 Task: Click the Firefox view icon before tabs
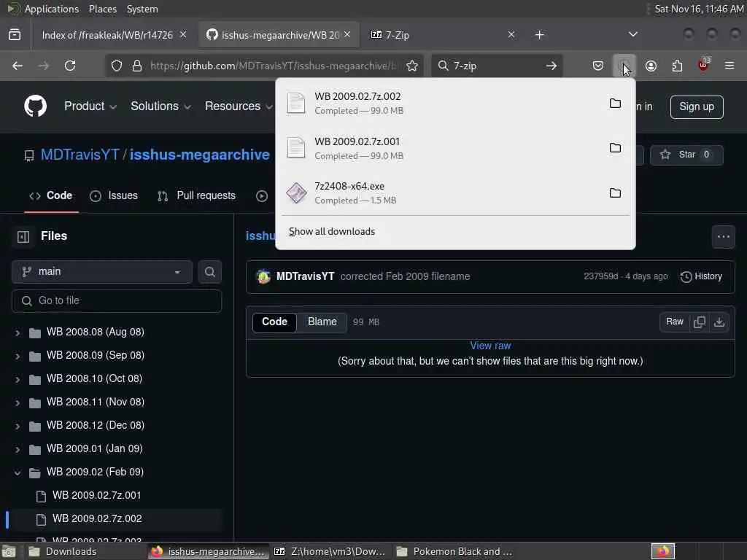tap(15, 35)
